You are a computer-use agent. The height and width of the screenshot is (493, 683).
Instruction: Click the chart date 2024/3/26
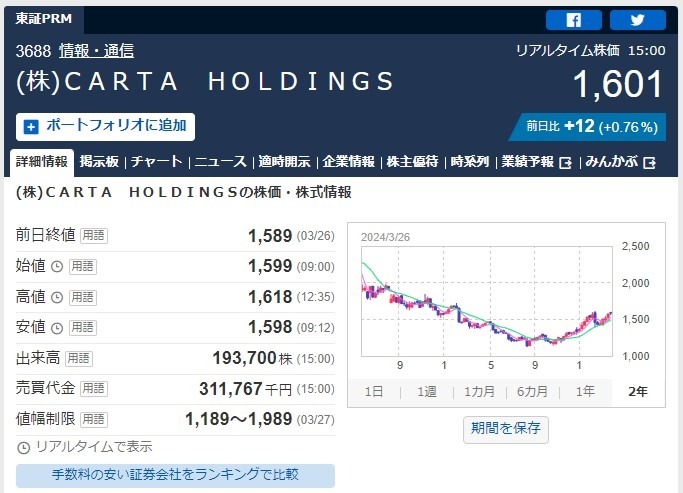(x=385, y=237)
